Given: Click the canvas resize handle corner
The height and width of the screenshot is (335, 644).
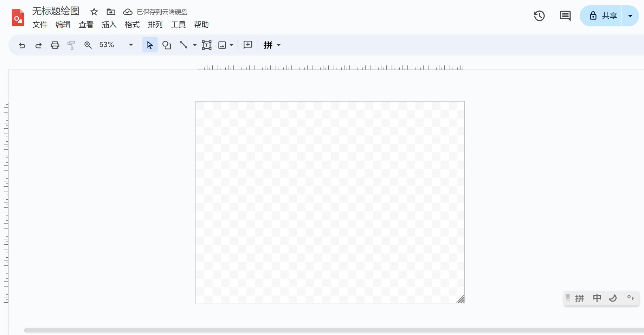Looking at the screenshot, I should [x=461, y=299].
